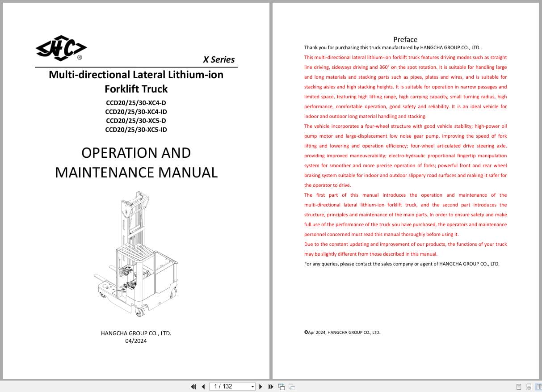Jump to the first page of the document
The height and width of the screenshot is (392, 542).
pyautogui.click(x=193, y=386)
